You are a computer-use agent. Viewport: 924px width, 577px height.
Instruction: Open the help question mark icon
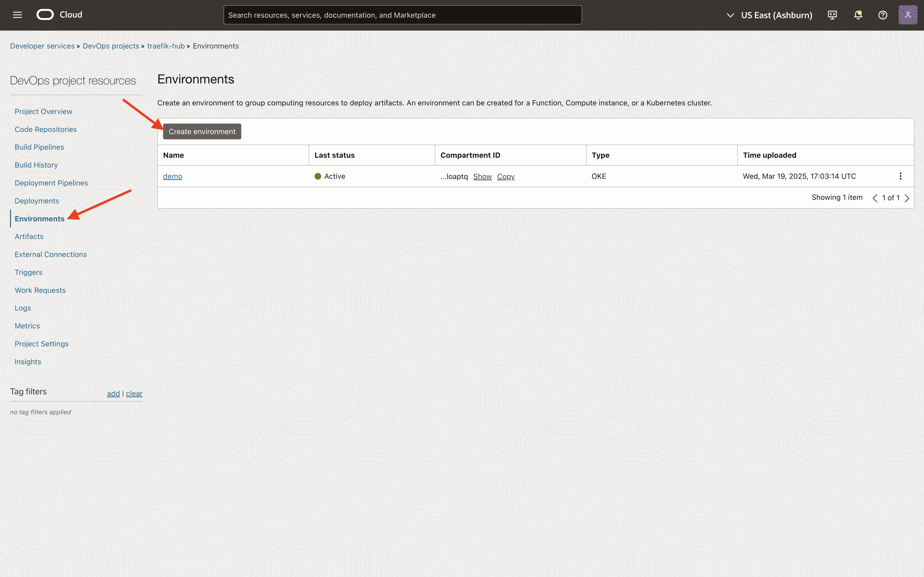882,15
